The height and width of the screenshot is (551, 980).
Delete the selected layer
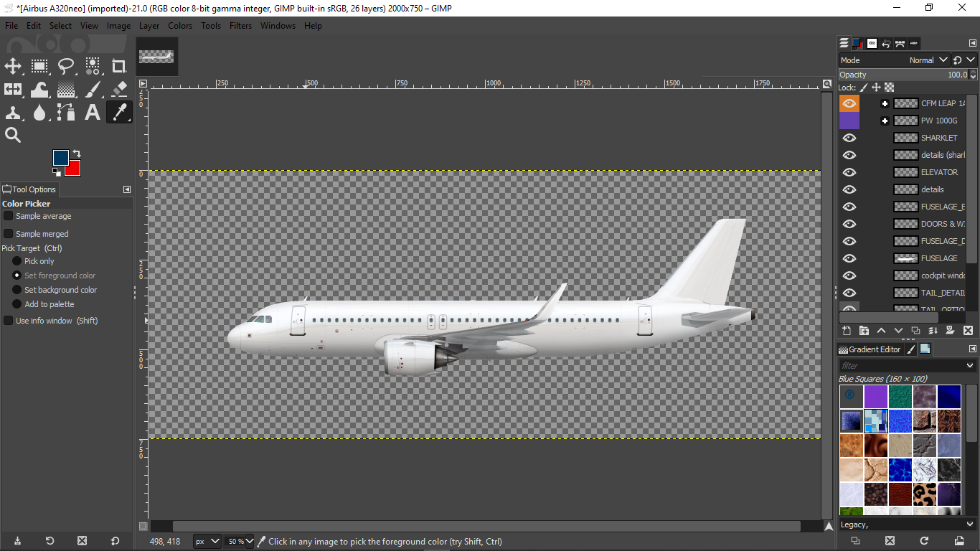pos(968,331)
